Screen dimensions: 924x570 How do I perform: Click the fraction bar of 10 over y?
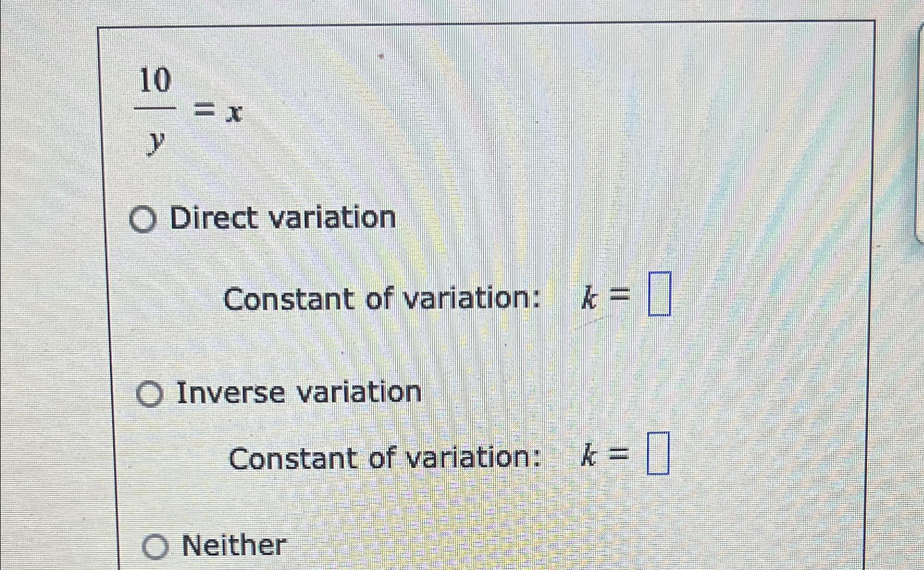coord(156,109)
